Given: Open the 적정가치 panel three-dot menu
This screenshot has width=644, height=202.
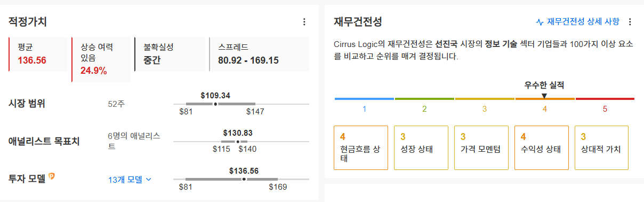Looking at the screenshot, I should pos(304,22).
